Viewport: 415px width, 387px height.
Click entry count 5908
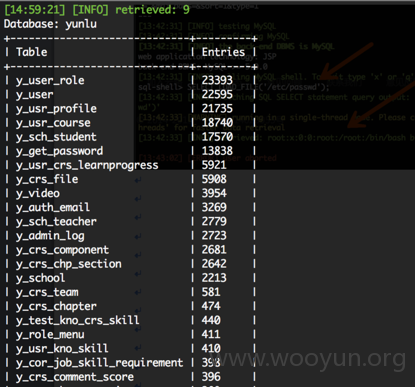click(x=214, y=179)
